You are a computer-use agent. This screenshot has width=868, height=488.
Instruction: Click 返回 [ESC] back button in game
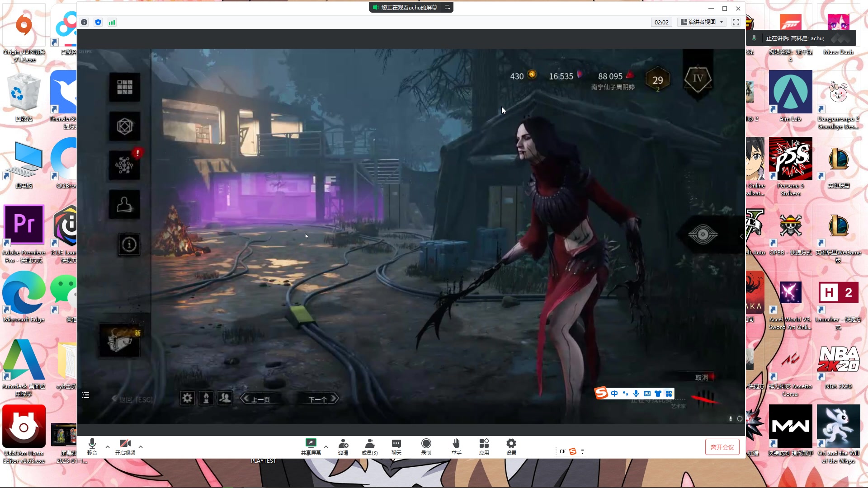tap(132, 399)
